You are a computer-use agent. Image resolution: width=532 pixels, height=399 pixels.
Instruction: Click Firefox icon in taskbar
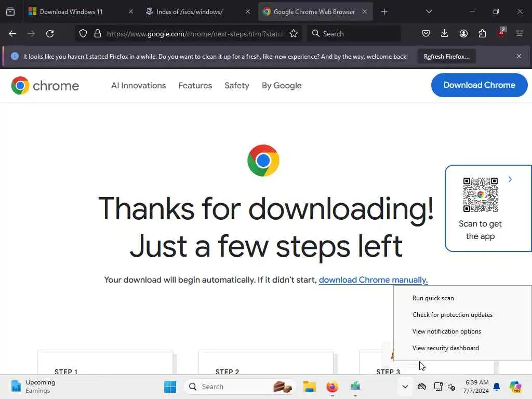click(332, 387)
